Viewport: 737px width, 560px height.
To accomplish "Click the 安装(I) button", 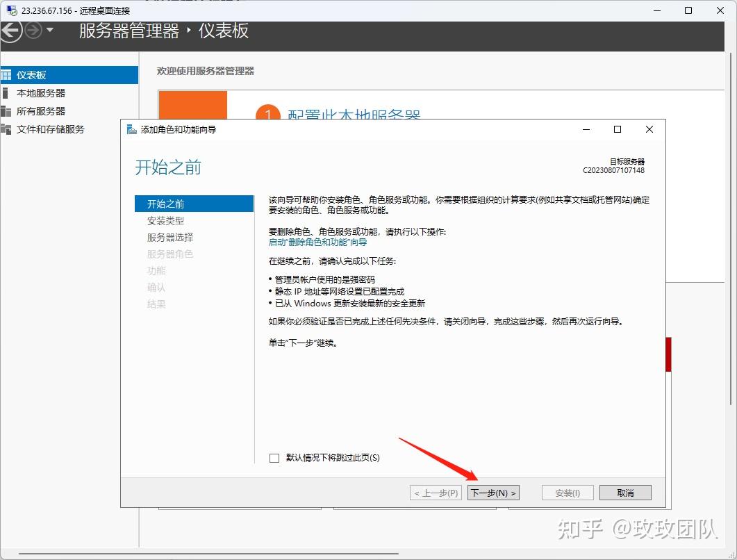I will (x=567, y=492).
